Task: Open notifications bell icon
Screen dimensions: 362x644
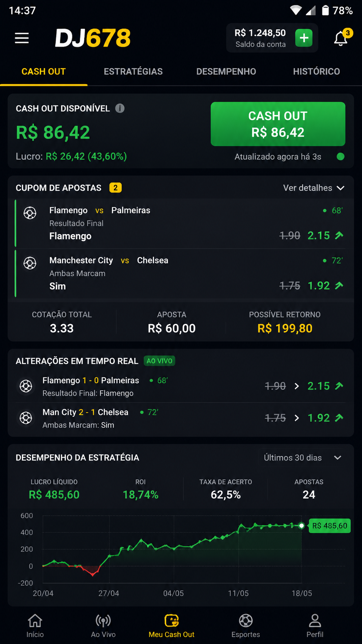Action: [341, 38]
